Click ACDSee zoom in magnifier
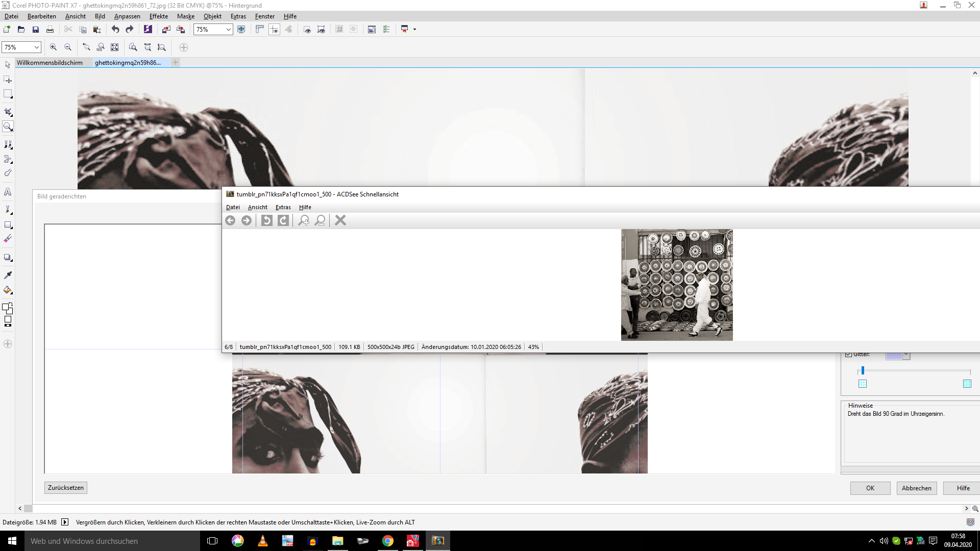The width and height of the screenshot is (980, 551). pos(304,220)
